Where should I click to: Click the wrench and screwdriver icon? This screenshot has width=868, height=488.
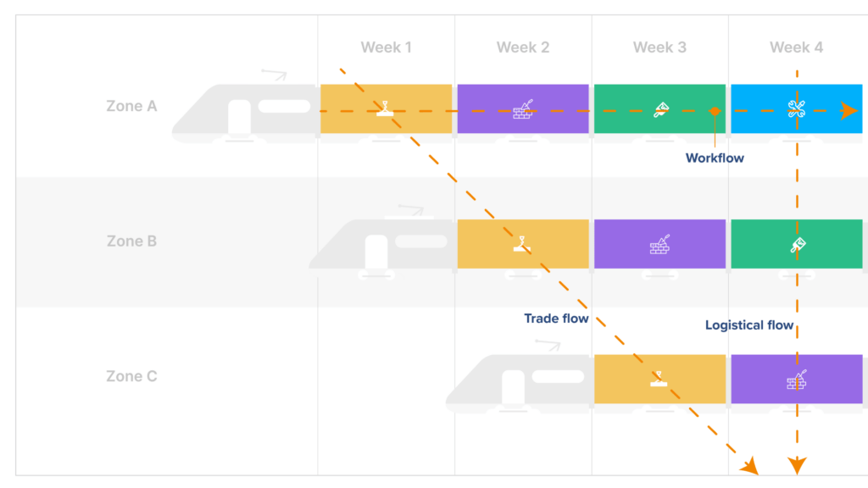[x=796, y=108]
